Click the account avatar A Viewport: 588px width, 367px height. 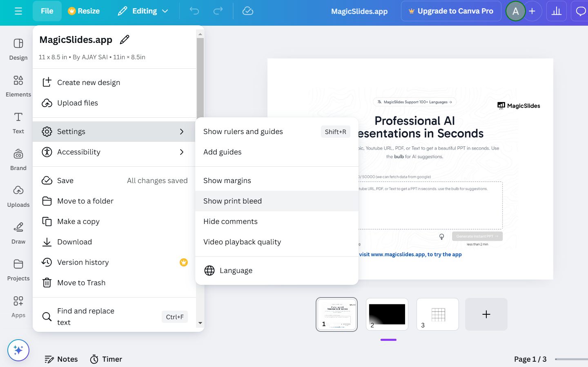516,11
